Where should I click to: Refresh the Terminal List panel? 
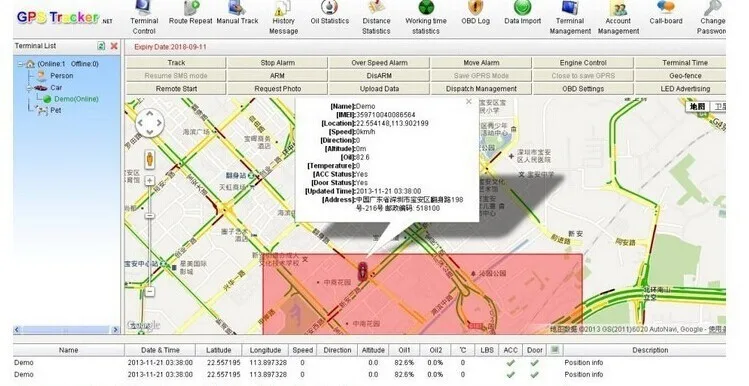point(101,46)
